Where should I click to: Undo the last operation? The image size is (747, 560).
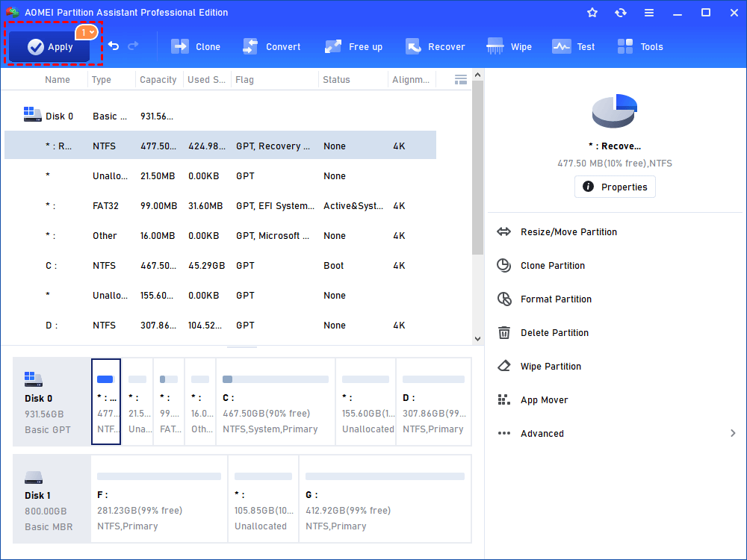(x=114, y=46)
